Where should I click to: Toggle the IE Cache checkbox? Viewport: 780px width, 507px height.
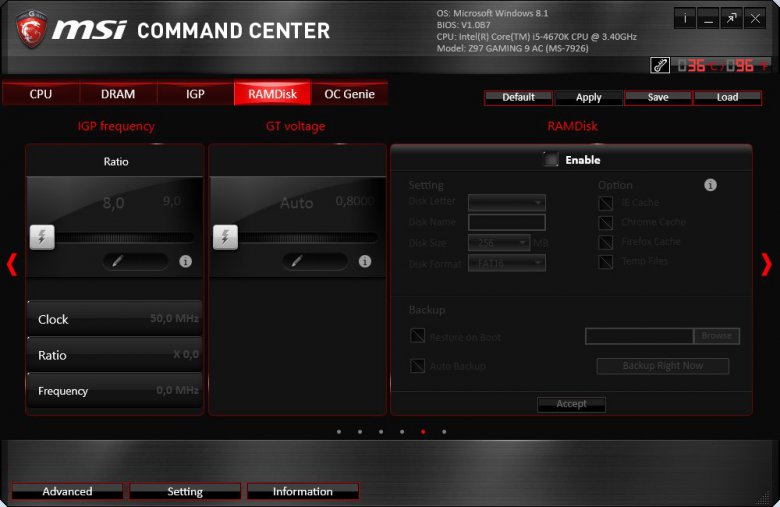605,203
